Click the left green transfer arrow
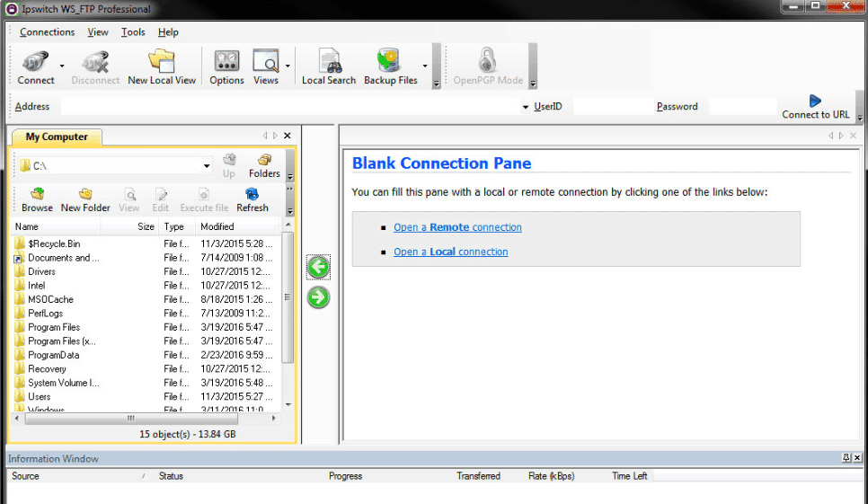 pyautogui.click(x=318, y=267)
